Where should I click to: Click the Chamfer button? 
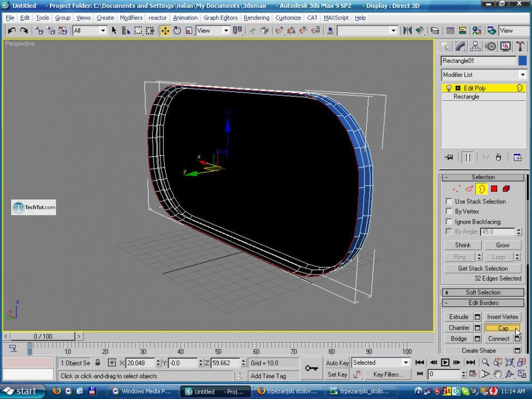[x=459, y=328]
